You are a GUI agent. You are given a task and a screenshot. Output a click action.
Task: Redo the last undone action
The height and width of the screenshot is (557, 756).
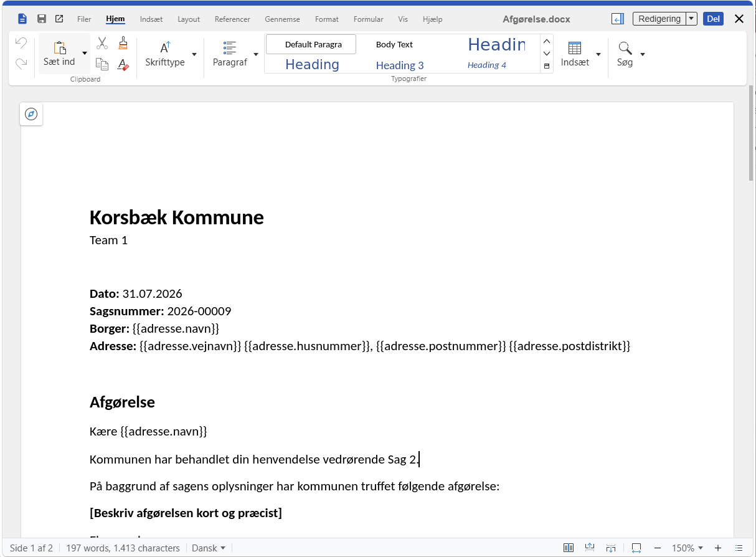pos(21,63)
